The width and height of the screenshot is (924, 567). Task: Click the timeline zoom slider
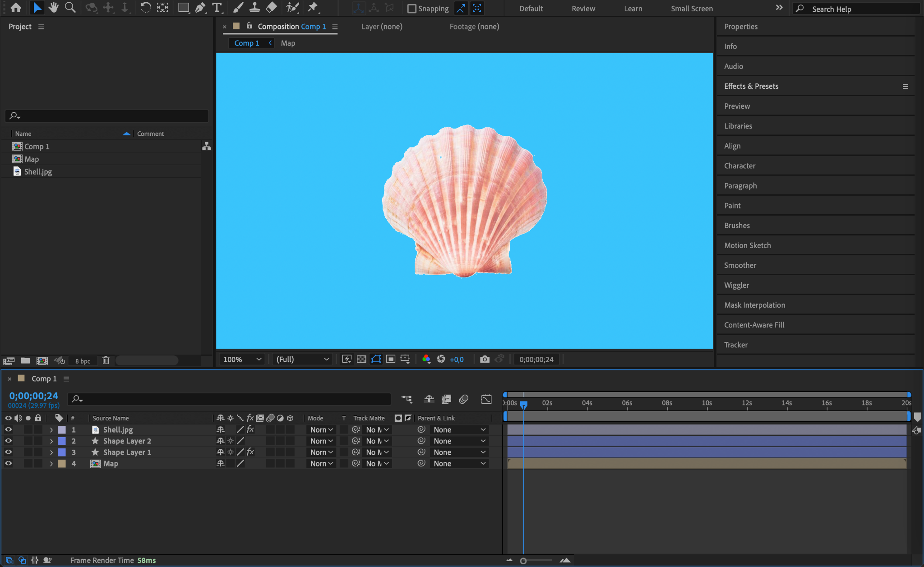point(523,561)
